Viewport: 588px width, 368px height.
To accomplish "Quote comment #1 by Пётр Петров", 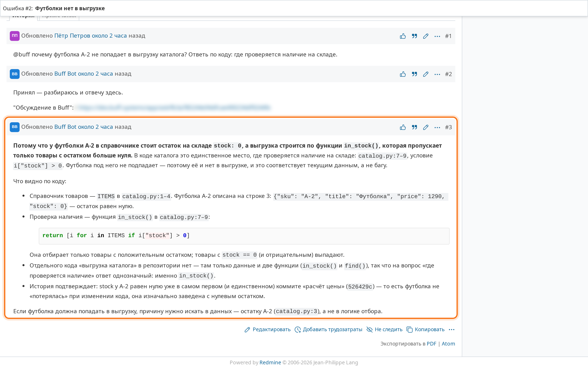I will click(414, 36).
